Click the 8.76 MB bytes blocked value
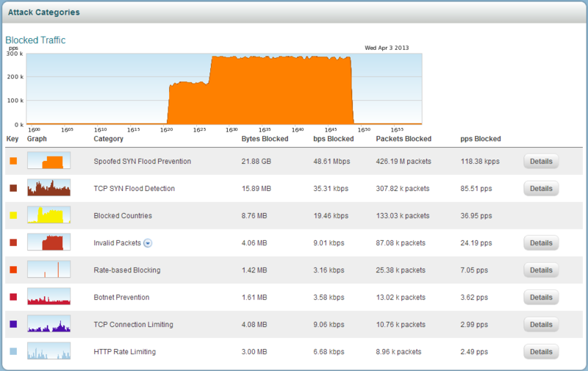Screen dimensions: 588x371 254,216
